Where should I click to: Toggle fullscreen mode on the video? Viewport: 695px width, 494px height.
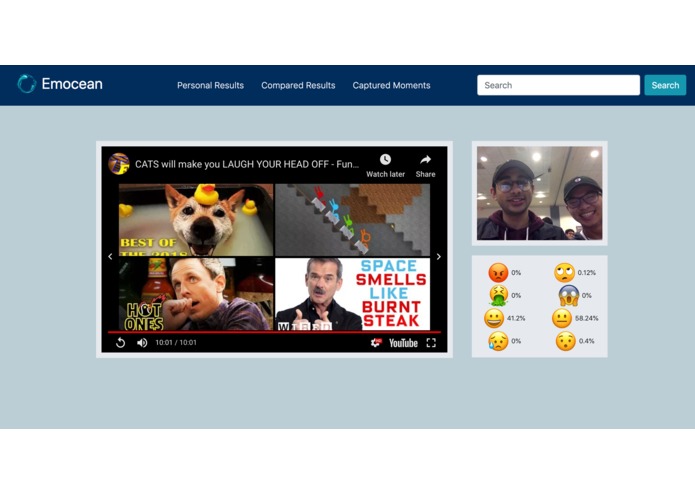pyautogui.click(x=431, y=342)
